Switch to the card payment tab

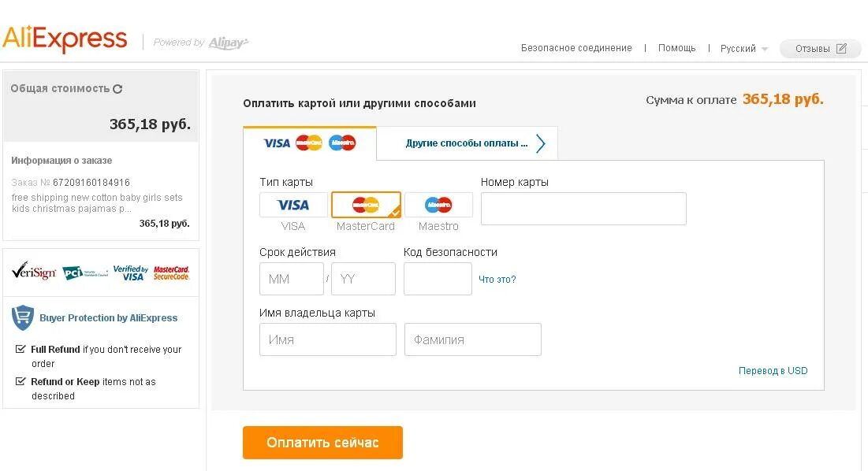click(x=309, y=143)
